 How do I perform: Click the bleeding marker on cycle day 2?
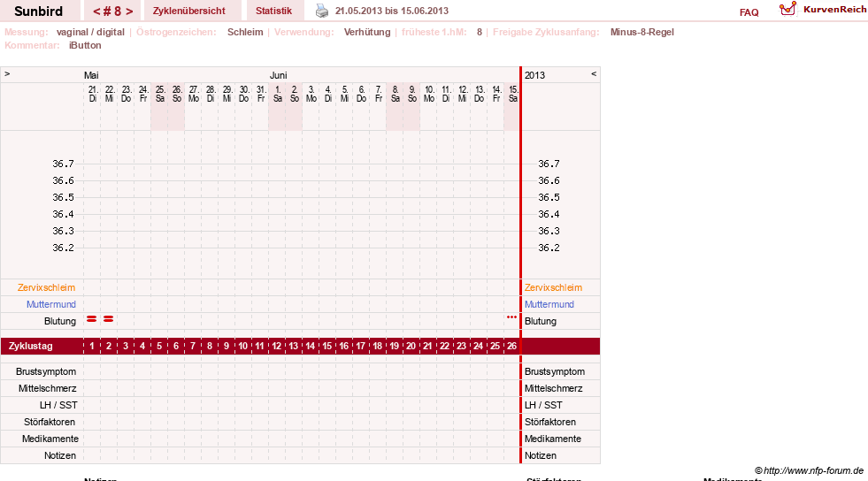[109, 319]
